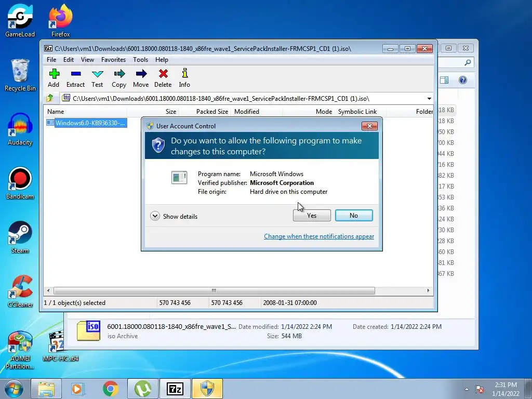Click the Add toolbar icon in 7-Zip
This screenshot has width=532, height=399.
point(54,78)
